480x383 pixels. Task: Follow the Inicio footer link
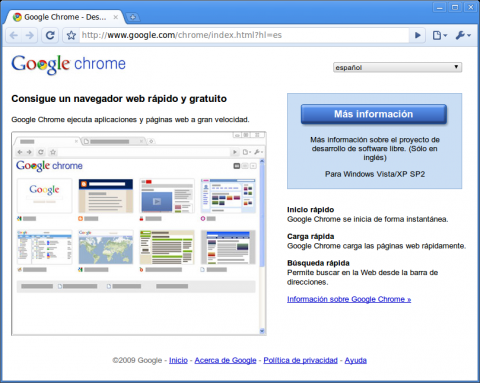(x=178, y=360)
